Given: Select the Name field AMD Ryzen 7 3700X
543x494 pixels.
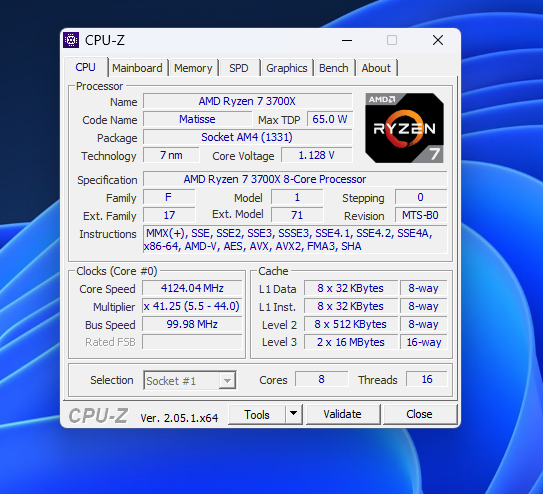Looking at the screenshot, I should click(x=247, y=101).
